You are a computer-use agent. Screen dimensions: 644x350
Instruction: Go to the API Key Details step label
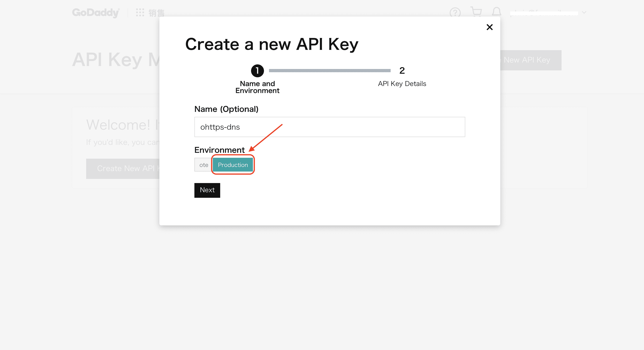[x=402, y=84]
